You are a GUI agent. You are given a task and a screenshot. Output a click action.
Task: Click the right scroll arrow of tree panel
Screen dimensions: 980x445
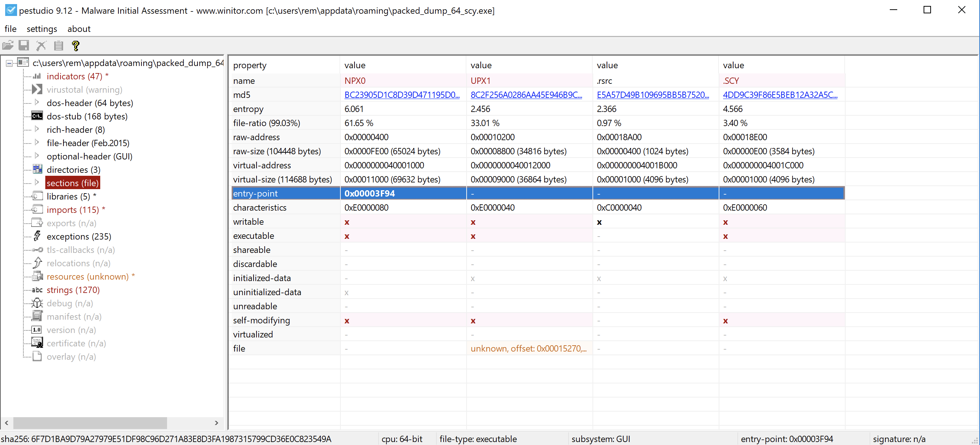tap(216, 423)
